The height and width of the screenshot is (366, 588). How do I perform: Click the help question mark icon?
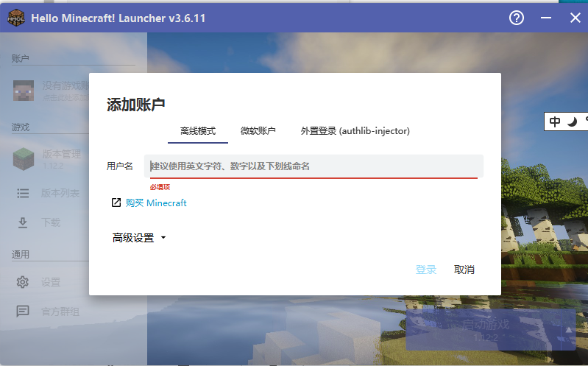(x=517, y=18)
